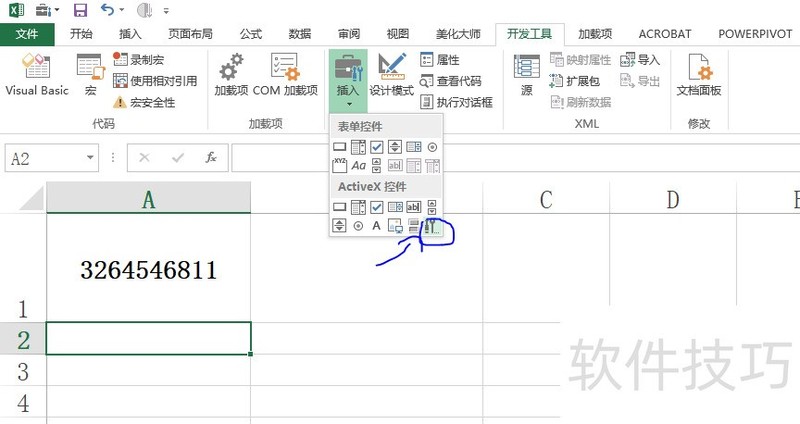
Task: Save the workbook from quick access
Action: click(80, 10)
